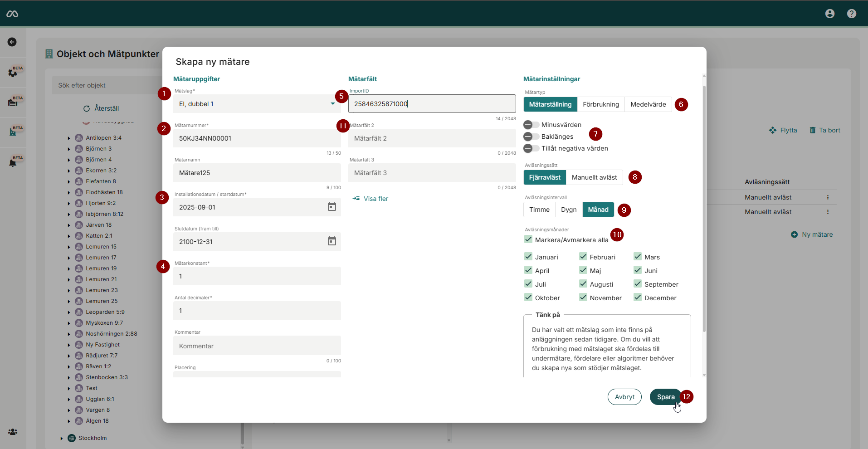Enable the Minusvärden toggle
This screenshot has height=449, width=868.
point(531,125)
